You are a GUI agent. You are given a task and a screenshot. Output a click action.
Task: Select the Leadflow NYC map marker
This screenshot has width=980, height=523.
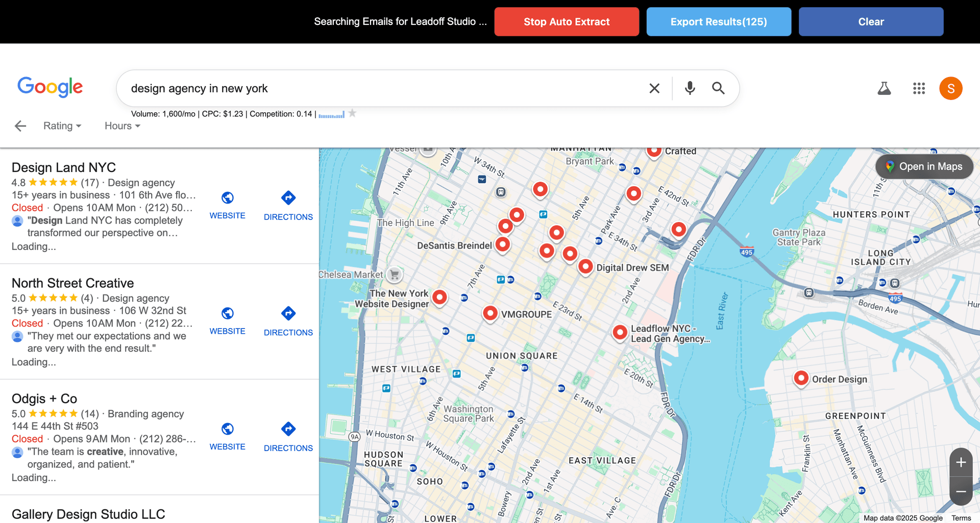tap(620, 332)
